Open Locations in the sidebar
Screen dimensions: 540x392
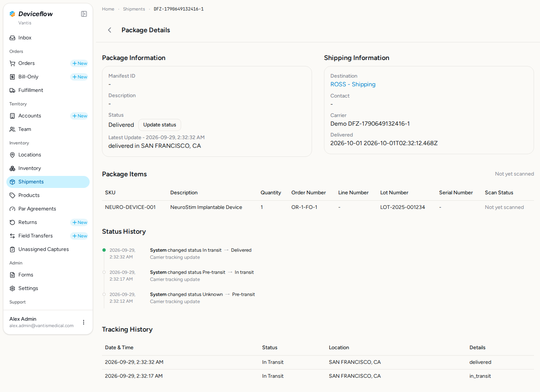pos(48,155)
